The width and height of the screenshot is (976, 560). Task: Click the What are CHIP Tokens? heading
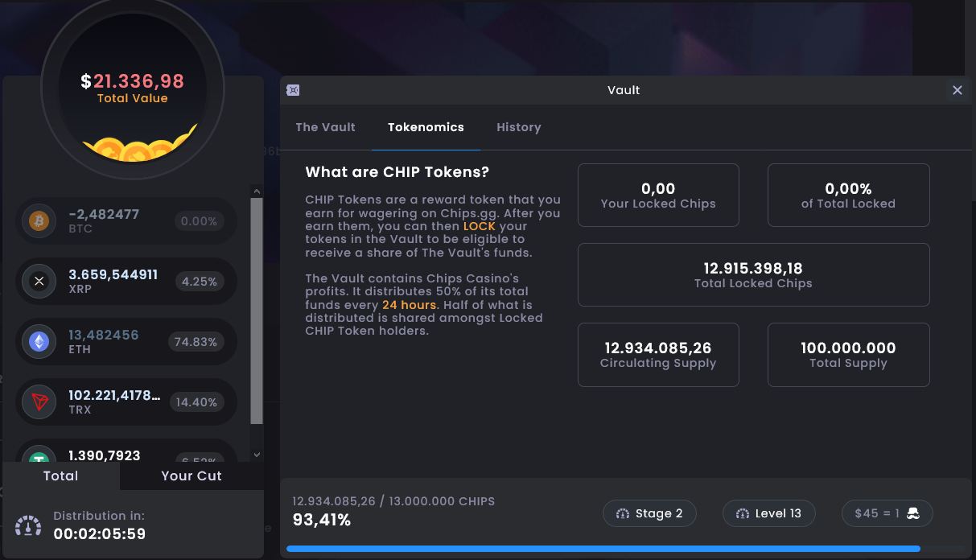pyautogui.click(x=397, y=172)
